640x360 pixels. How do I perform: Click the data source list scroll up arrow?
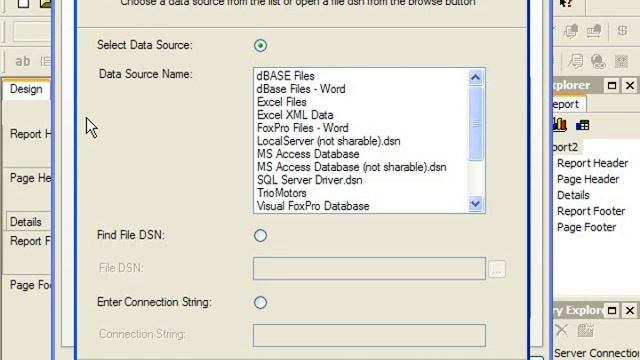(476, 77)
